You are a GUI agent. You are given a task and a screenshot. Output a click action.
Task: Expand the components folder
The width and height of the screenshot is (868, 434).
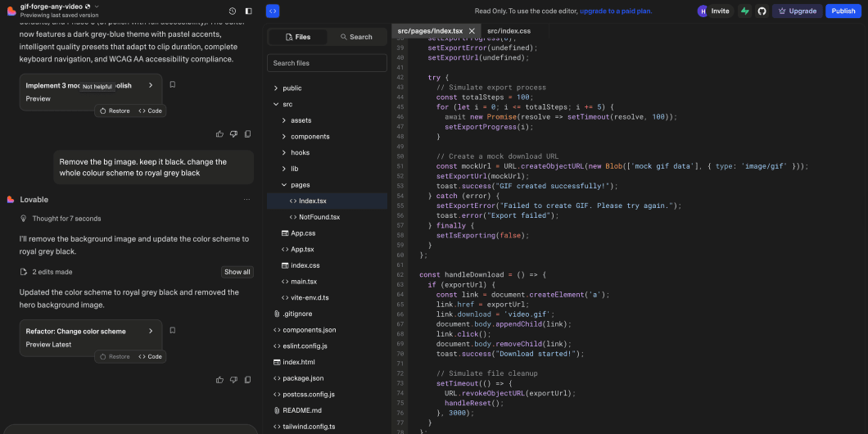point(310,137)
